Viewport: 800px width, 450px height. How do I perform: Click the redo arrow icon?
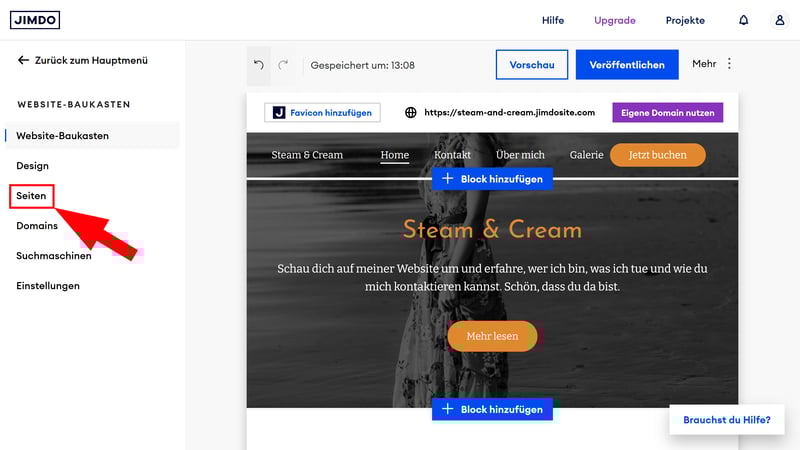coord(284,65)
